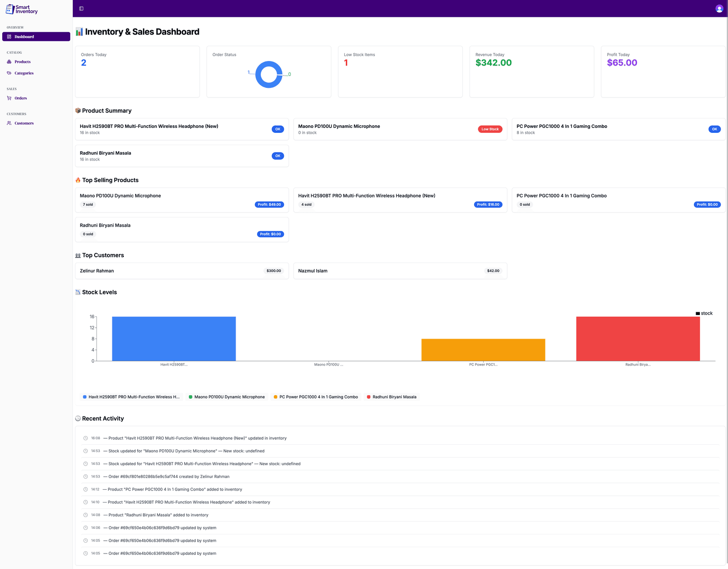This screenshot has width=728, height=569.
Task: Click the blue Havit stock bar
Action: coord(174,339)
